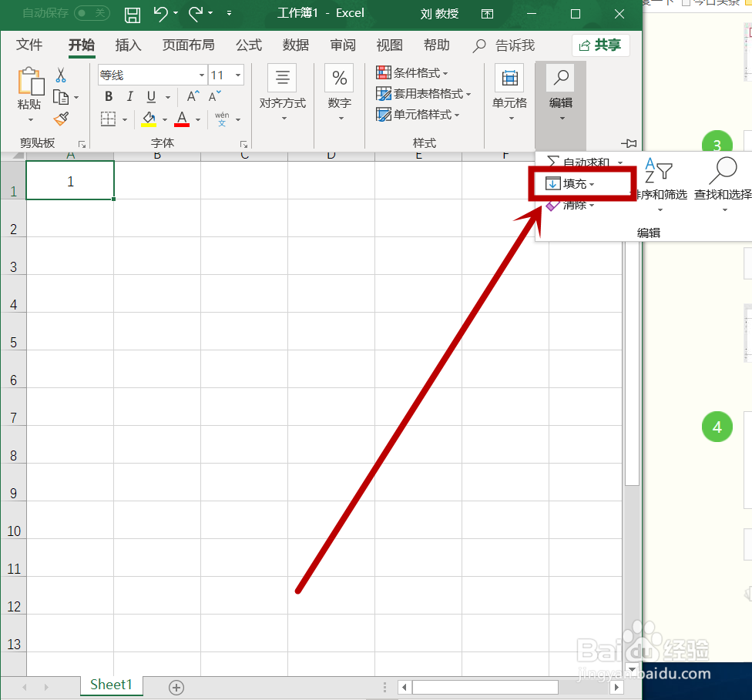The height and width of the screenshot is (700, 752).
Task: Click the Ribbon Display Options icon
Action: coord(487,14)
